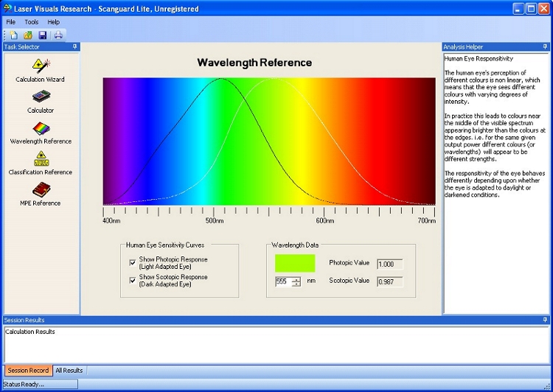Pin the Task Selector panel

pyautogui.click(x=74, y=46)
